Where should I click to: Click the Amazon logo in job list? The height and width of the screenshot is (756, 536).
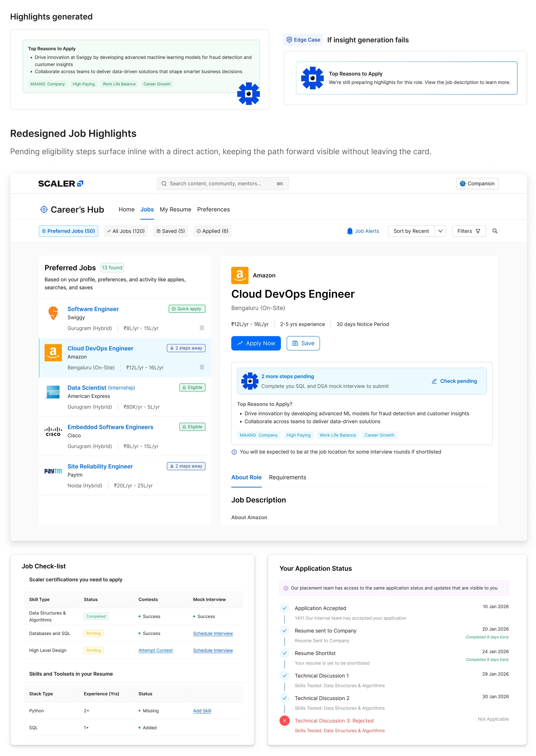click(x=53, y=353)
